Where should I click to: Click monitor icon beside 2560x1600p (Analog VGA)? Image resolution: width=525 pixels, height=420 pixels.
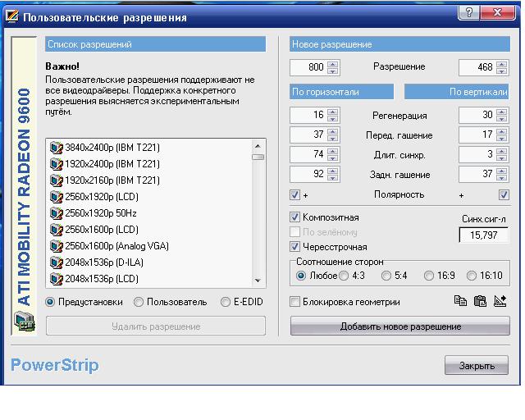coord(56,246)
